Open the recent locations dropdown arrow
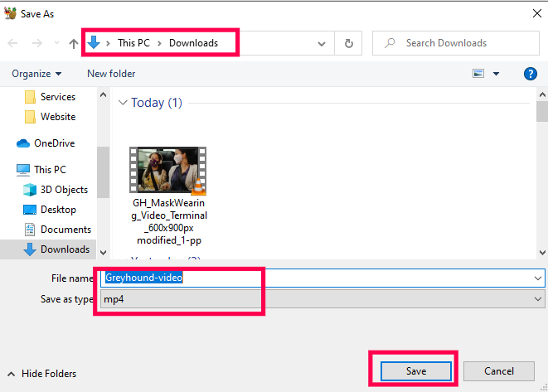 (56, 43)
